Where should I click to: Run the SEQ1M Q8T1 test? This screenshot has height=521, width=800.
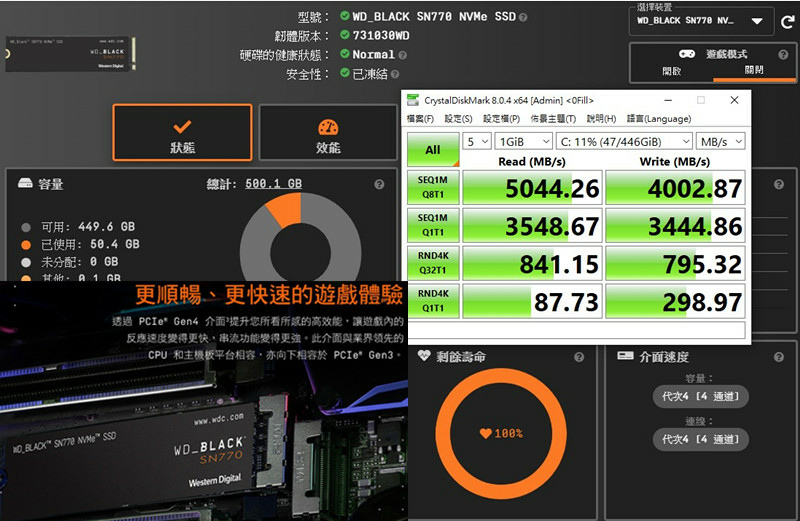(433, 187)
